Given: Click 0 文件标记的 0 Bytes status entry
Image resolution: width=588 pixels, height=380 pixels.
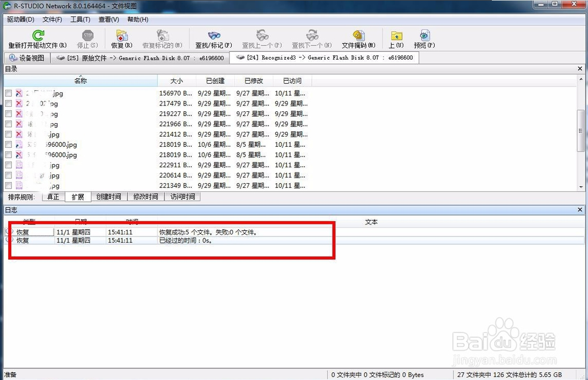Looking at the screenshot, I should (x=377, y=374).
